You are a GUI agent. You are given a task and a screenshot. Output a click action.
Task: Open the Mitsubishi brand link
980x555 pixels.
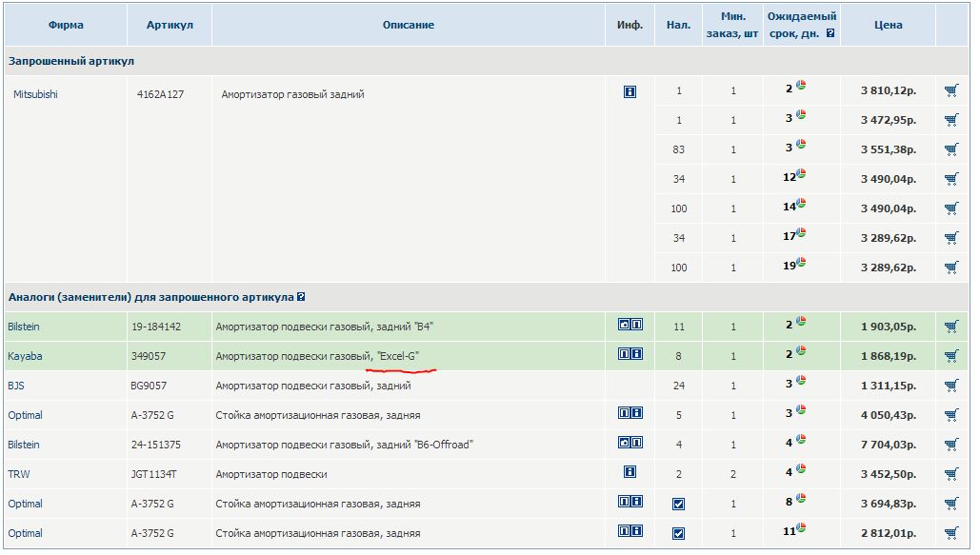click(x=35, y=94)
